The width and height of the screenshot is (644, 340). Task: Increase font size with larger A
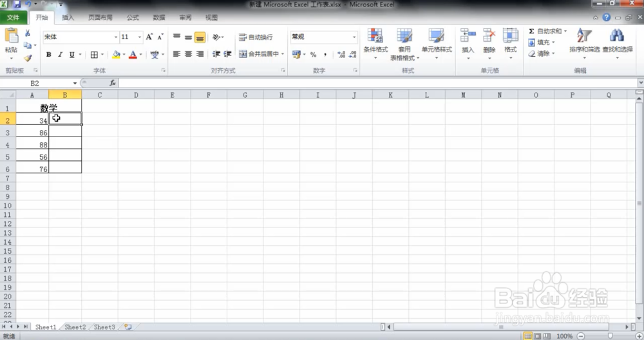click(x=149, y=37)
